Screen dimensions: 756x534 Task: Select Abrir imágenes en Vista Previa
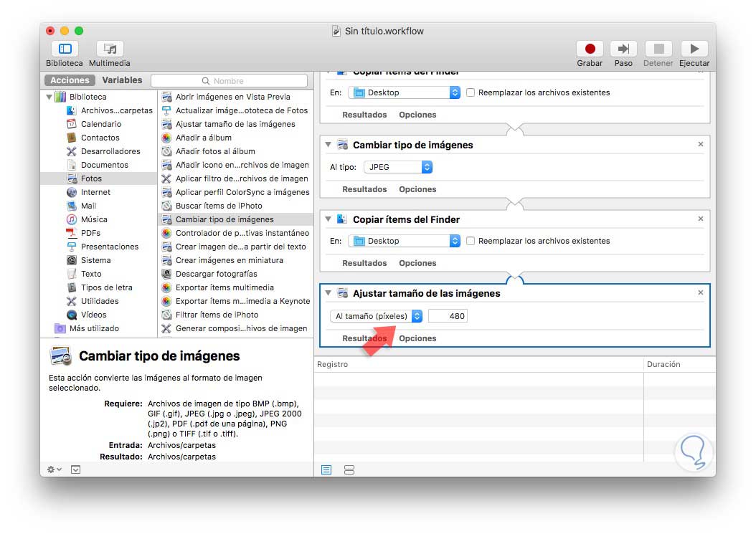[233, 97]
